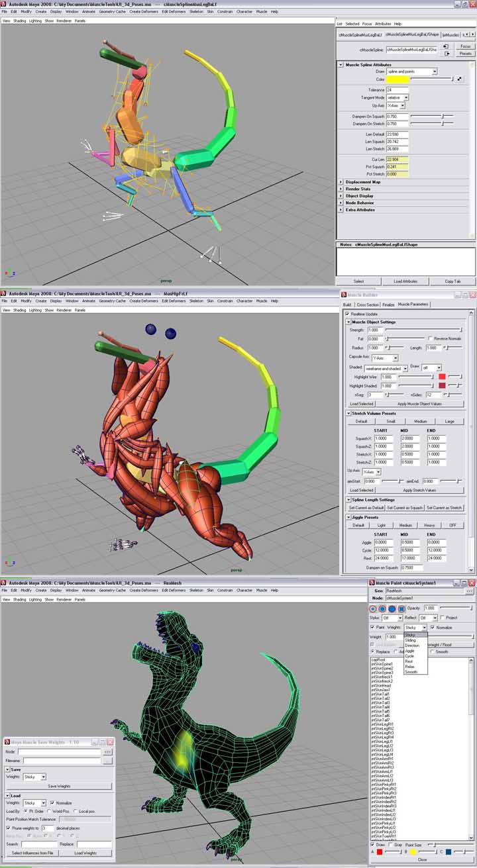Enable the Reverse Normals checkbox
The height and width of the screenshot is (868, 477).
(430, 338)
